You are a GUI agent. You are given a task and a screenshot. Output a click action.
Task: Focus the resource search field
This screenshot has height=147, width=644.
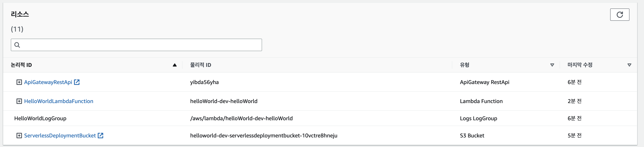[x=136, y=45]
